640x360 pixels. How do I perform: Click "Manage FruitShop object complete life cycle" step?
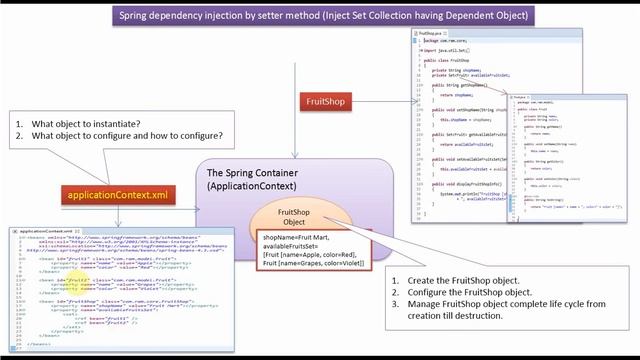pyautogui.click(x=507, y=304)
